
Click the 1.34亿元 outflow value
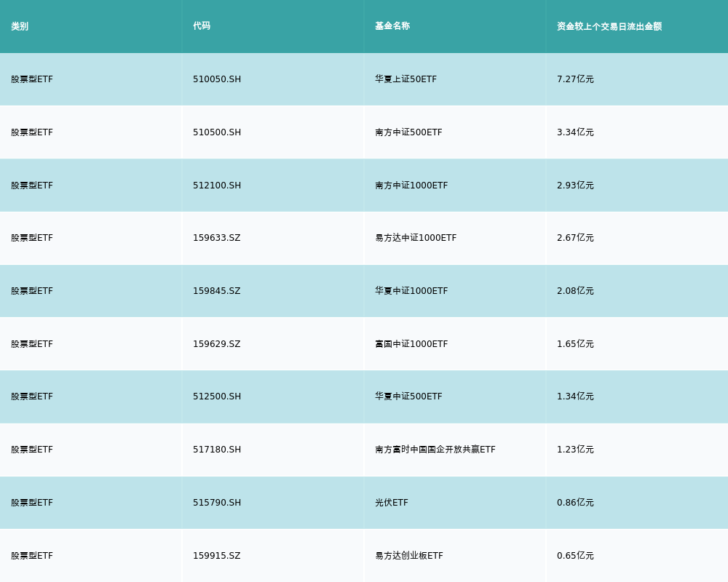[x=575, y=396]
